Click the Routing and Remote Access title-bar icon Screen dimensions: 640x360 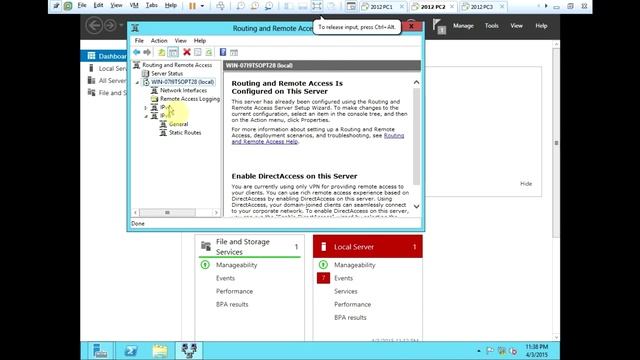(136, 28)
